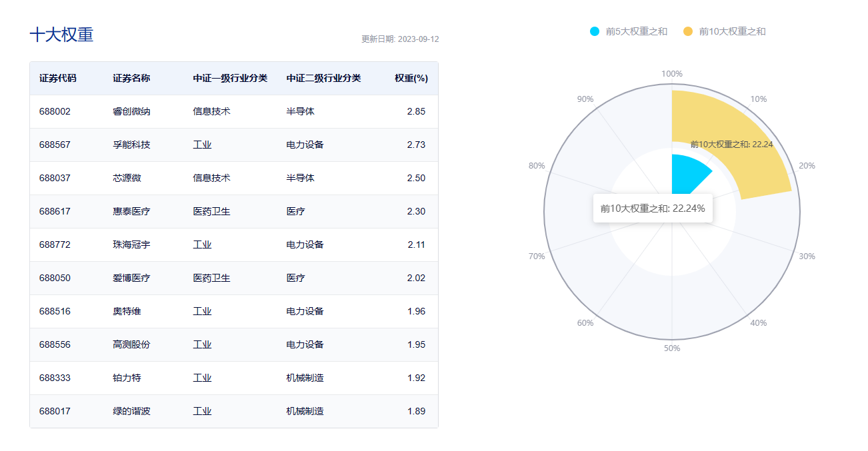This screenshot has width=868, height=451.
Task: Click the security name 珠海冠宇
Action: coord(131,244)
